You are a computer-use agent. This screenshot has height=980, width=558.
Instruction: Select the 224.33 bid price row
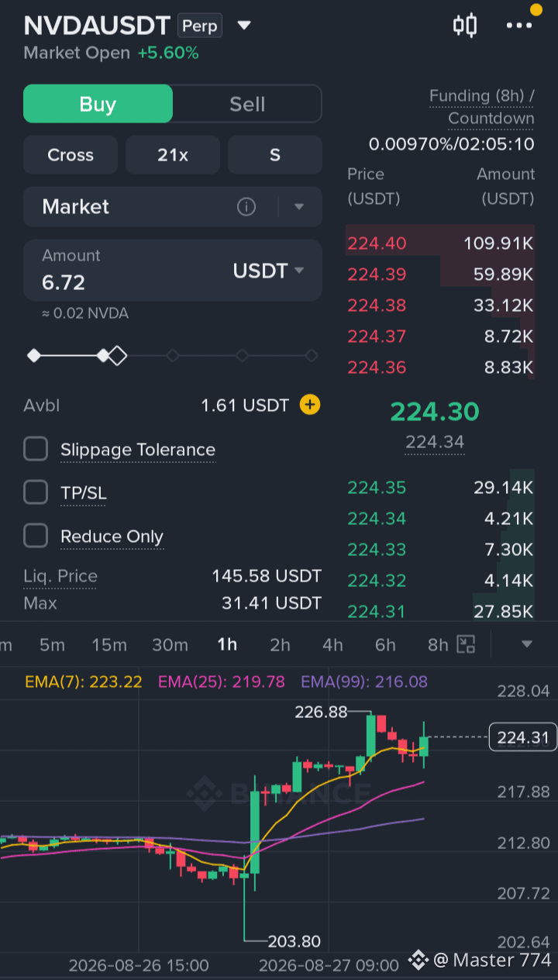pyautogui.click(x=440, y=550)
